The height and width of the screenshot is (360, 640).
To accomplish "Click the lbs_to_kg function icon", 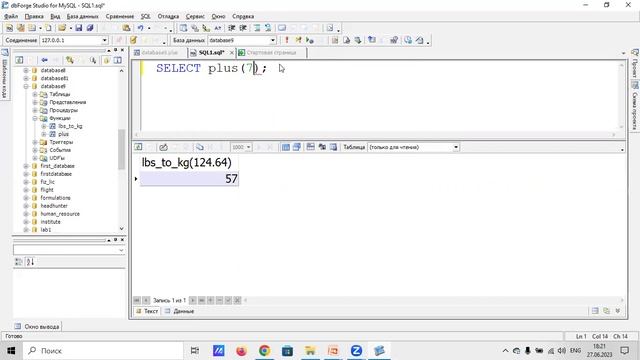I will [x=53, y=126].
